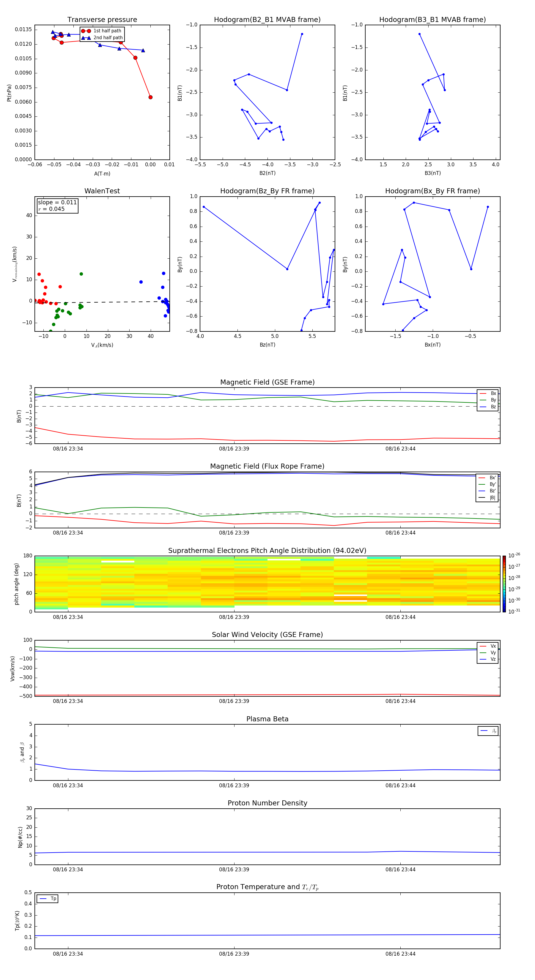Click the 'B3(nT)' x-axis label
535x980 pixels.
tap(432, 173)
